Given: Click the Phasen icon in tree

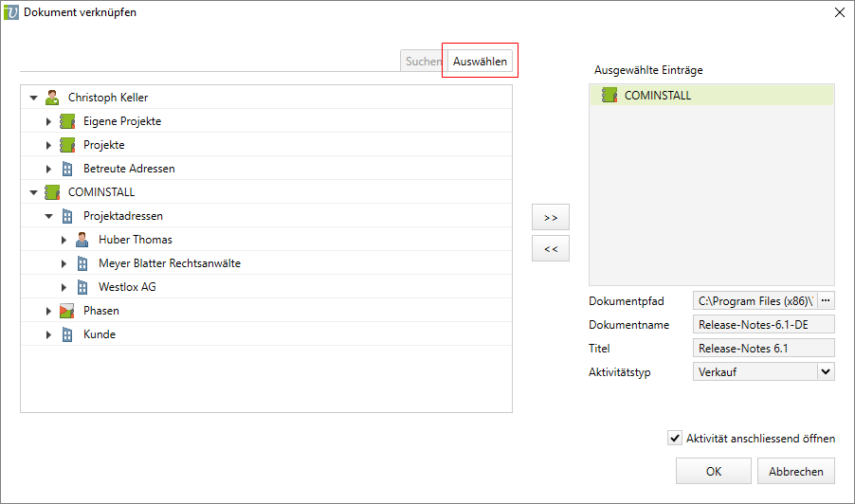Looking at the screenshot, I should (x=67, y=311).
